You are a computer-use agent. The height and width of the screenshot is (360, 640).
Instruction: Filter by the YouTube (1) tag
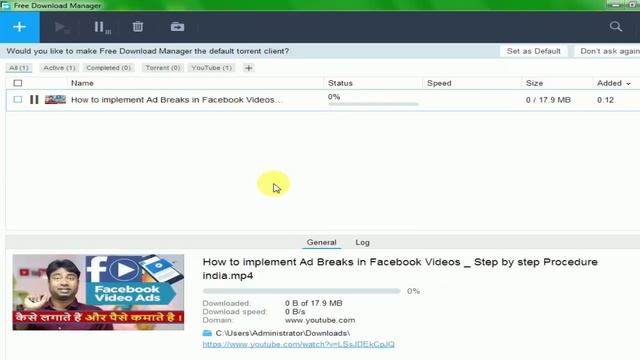tap(211, 68)
